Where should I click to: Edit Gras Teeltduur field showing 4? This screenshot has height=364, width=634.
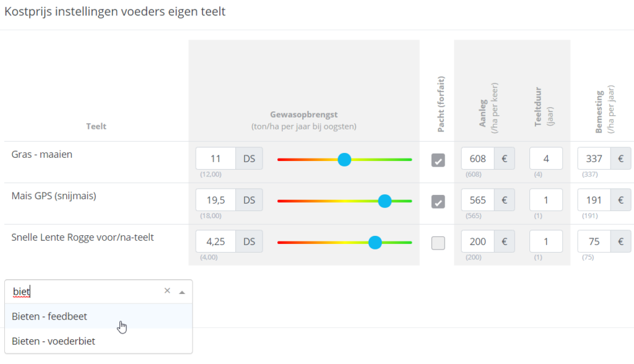[x=546, y=158]
